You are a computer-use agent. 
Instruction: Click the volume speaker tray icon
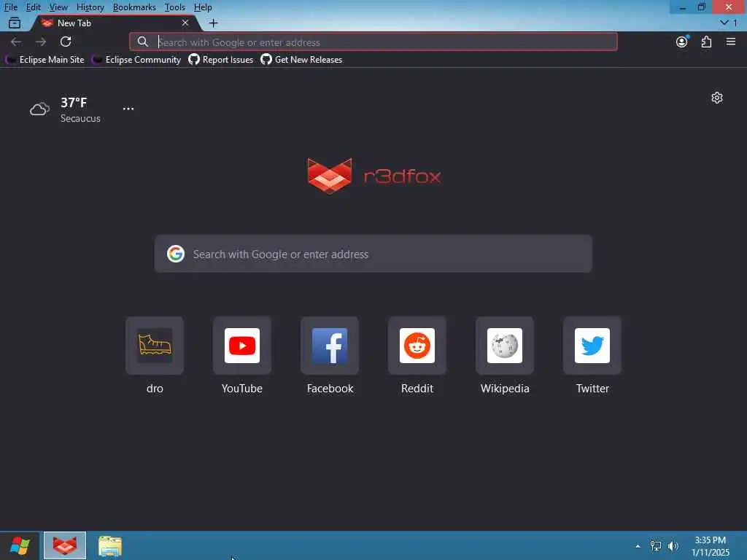click(x=673, y=546)
